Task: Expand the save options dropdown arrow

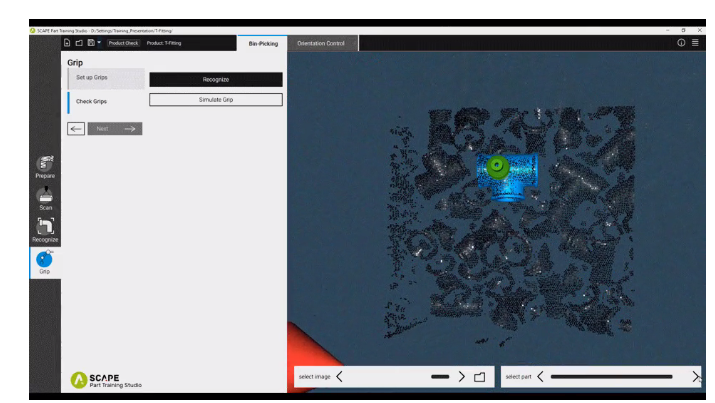Action: tap(99, 43)
